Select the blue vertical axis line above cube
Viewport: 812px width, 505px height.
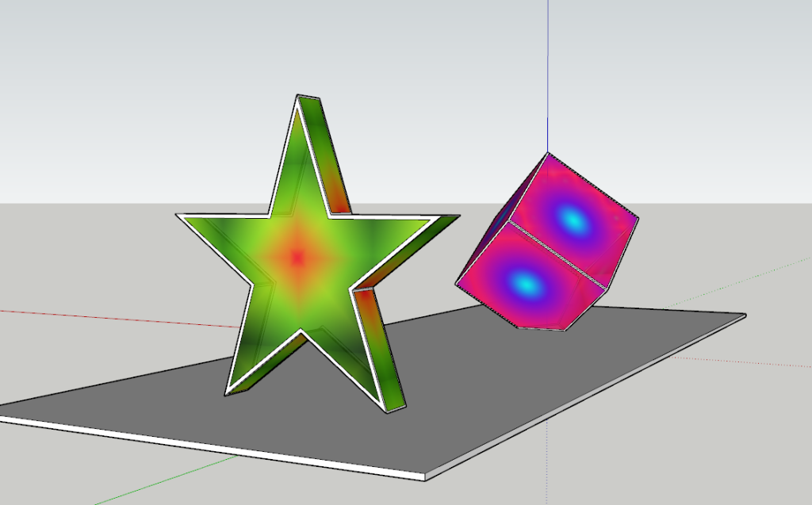click(547, 71)
